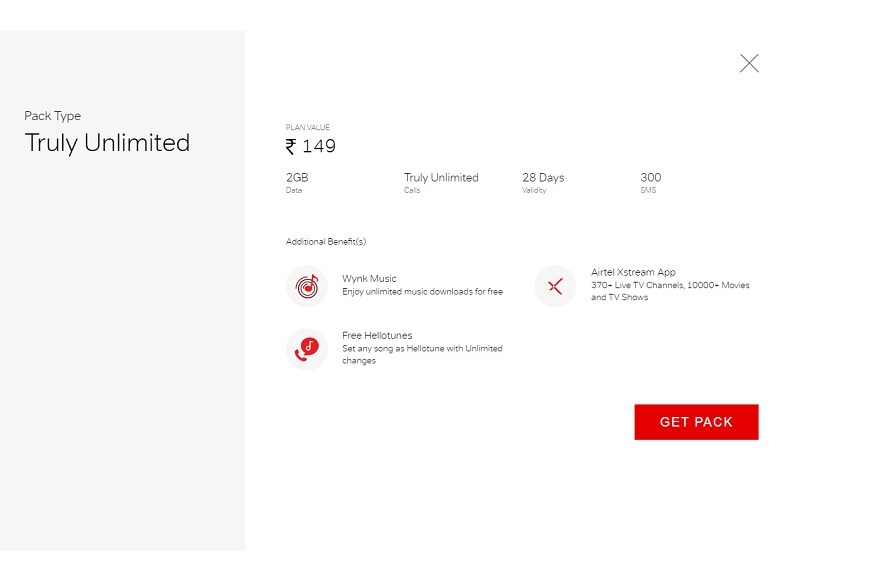The width and height of the screenshot is (875, 583).
Task: Click '370+ Live TV Channels' description
Action: tap(670, 291)
